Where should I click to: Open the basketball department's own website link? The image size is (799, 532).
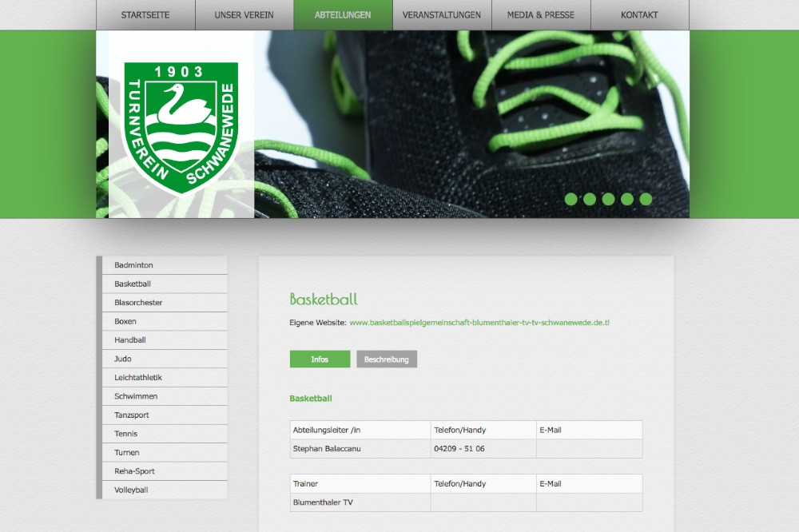(479, 323)
